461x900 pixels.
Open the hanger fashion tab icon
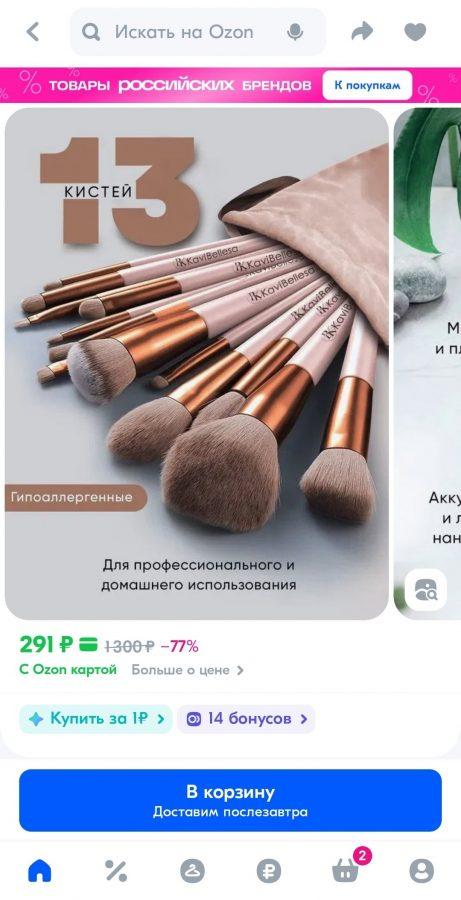192,871
